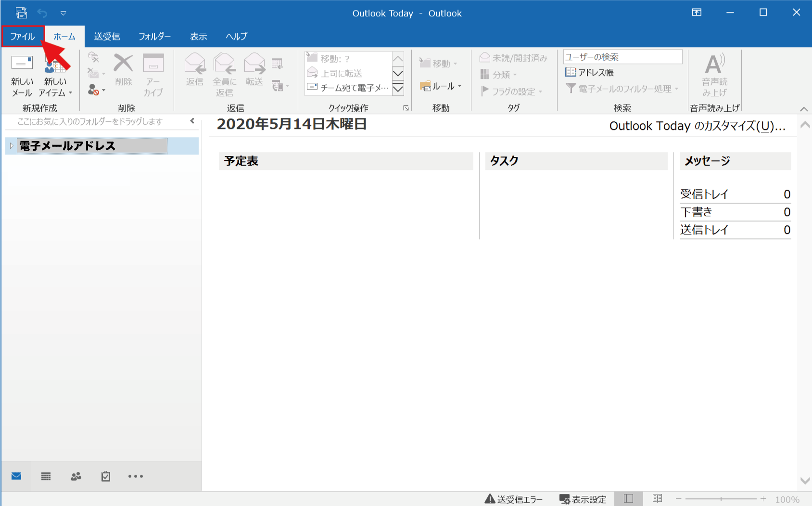Collapse the ribbon using the chevron
The width and height of the screenshot is (812, 506).
[803, 109]
